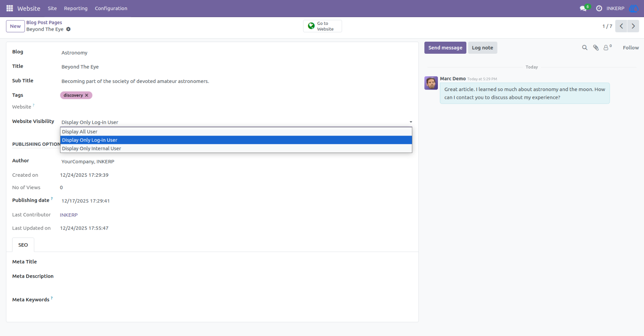644x336 pixels.
Task: Remove the discovery tag with its X
Action: click(86, 95)
